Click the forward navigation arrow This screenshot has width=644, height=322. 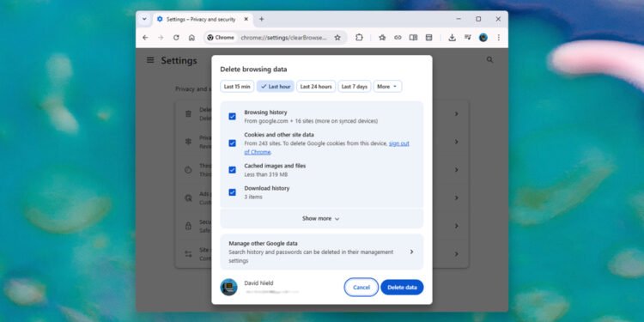161,38
